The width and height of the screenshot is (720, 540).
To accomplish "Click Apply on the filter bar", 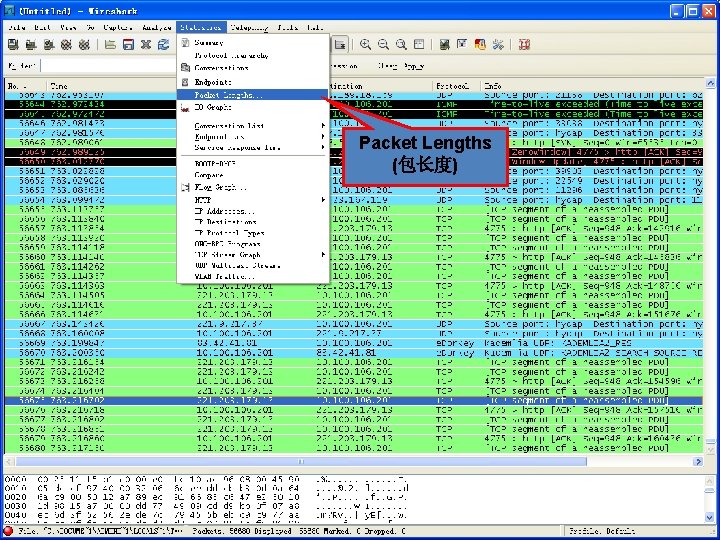I will click(414, 66).
